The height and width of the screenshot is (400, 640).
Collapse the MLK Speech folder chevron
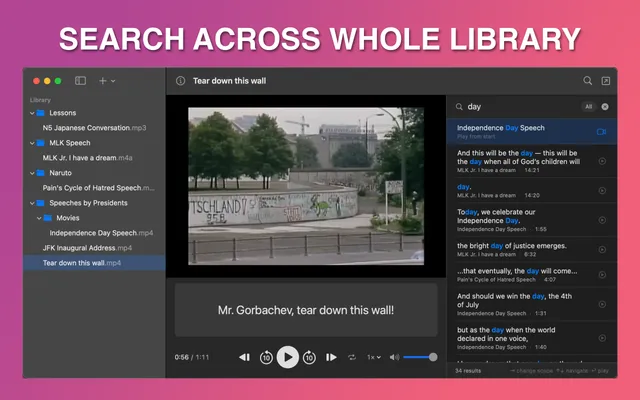(x=32, y=143)
